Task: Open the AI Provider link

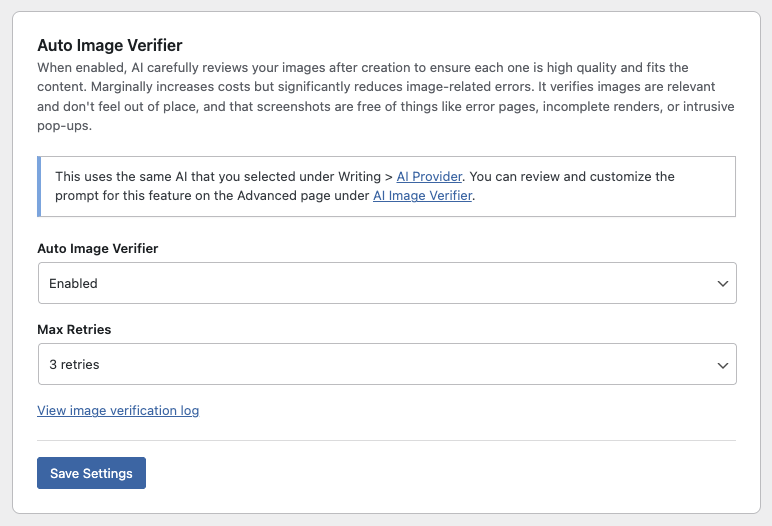Action: click(x=429, y=177)
